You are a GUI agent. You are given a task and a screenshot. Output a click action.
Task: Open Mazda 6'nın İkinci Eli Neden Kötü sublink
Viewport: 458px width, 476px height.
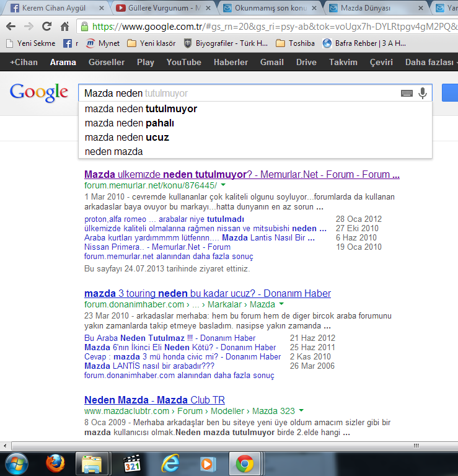pyautogui.click(x=180, y=347)
